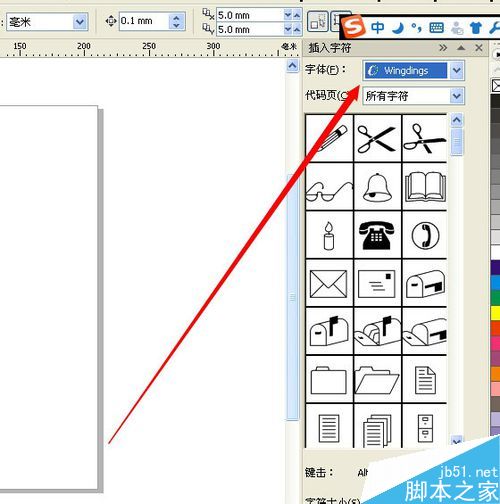Open Sogou user account icon
The width and height of the screenshot is (500, 504).
click(x=457, y=28)
